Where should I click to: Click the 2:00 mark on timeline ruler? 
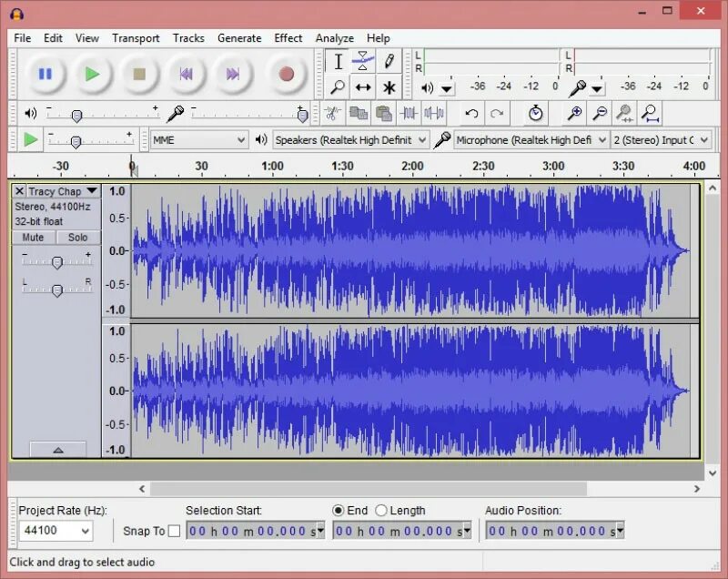coord(412,166)
